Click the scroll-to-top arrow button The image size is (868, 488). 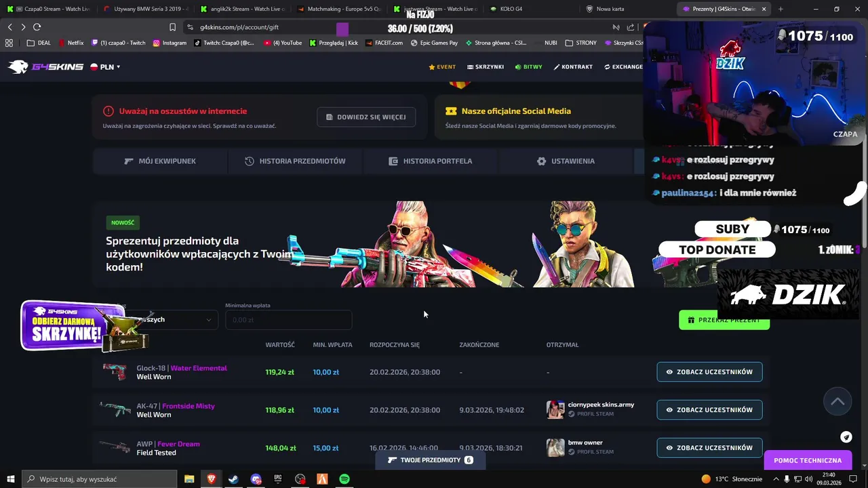837,401
